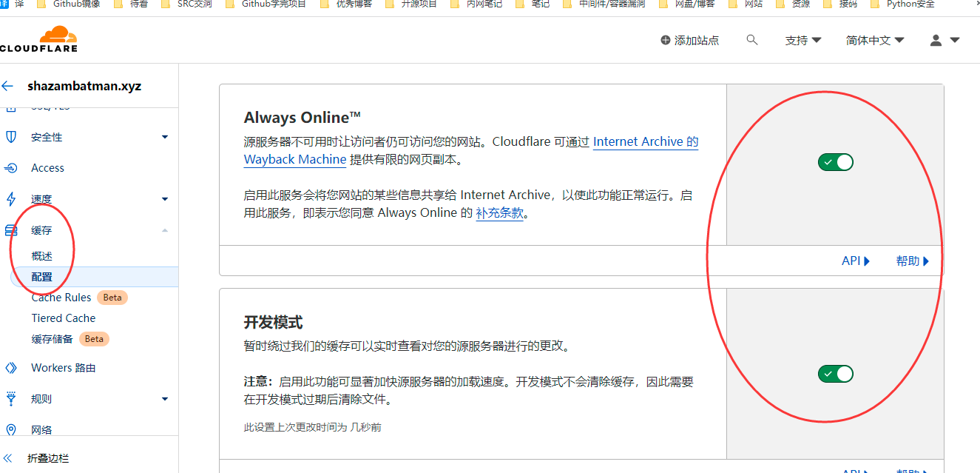Click the 帮助 link under Always Online
Viewport: 980px width, 473px height.
pyautogui.click(x=913, y=261)
